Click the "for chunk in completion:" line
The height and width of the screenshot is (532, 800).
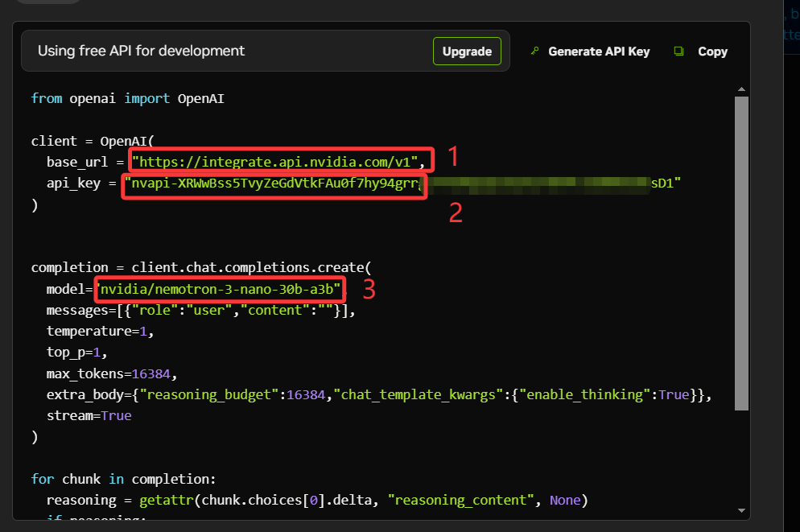coord(123,480)
